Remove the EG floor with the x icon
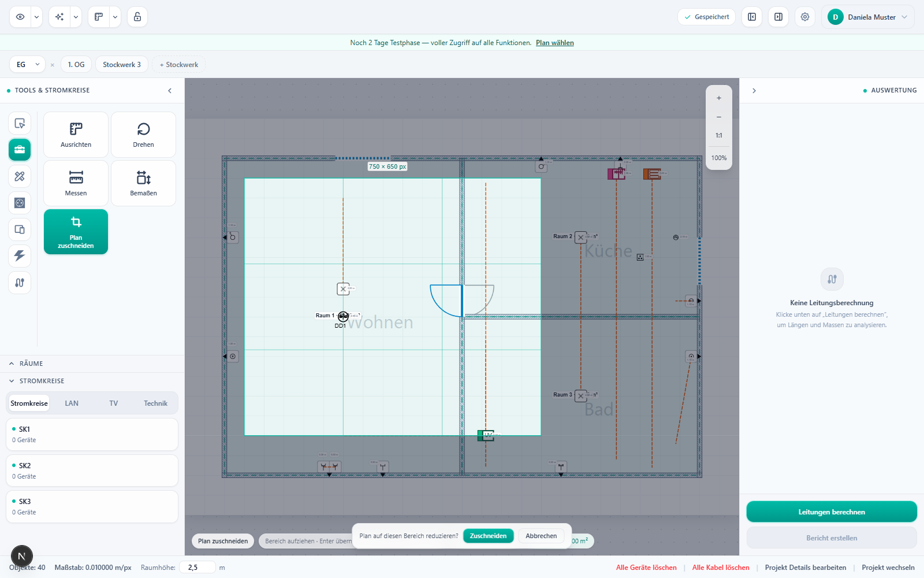Screen dimensions: 924x578 point(53,65)
